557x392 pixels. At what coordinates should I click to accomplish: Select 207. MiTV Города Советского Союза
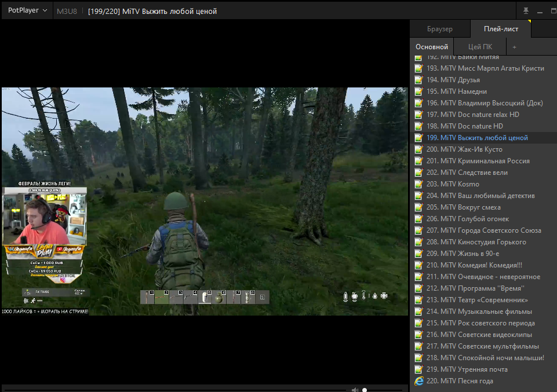[483, 230]
